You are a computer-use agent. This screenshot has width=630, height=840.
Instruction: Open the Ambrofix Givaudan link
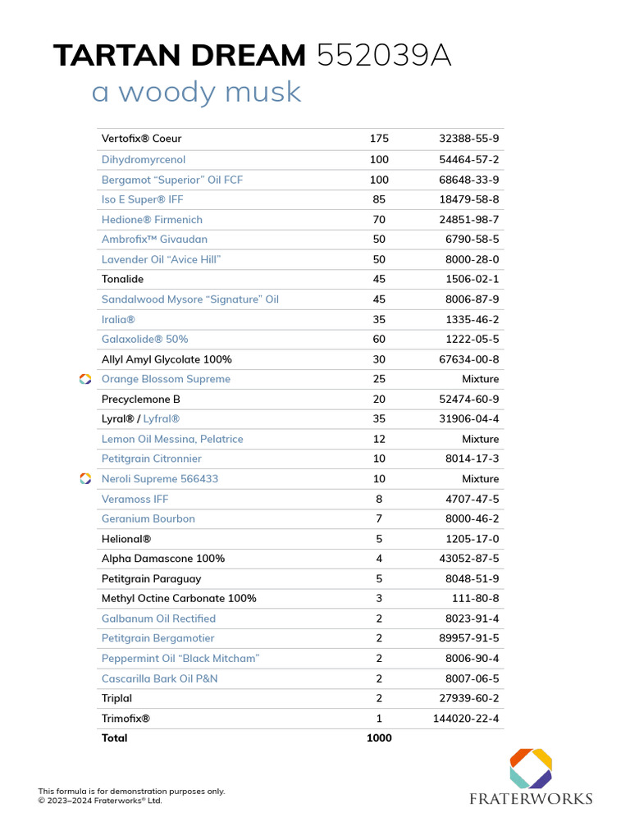point(154,240)
